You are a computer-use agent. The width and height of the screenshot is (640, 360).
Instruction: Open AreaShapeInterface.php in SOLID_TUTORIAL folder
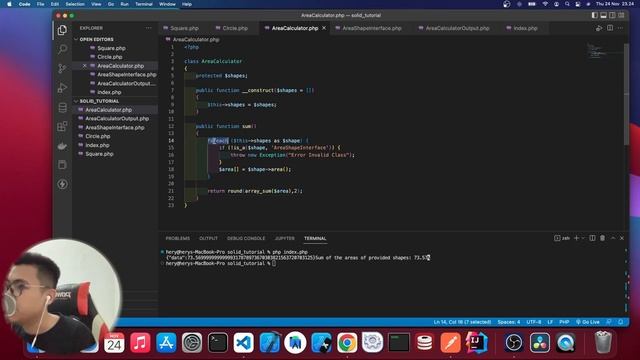115,127
